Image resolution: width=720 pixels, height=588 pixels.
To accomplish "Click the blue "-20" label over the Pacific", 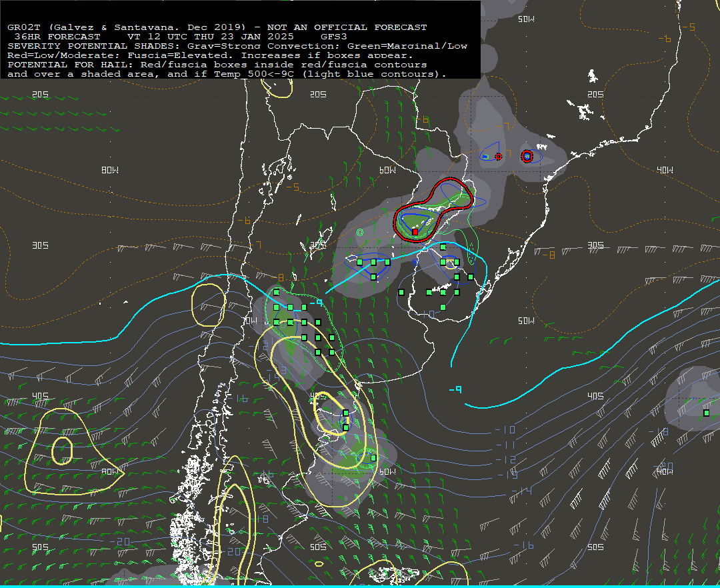I will click(119, 541).
